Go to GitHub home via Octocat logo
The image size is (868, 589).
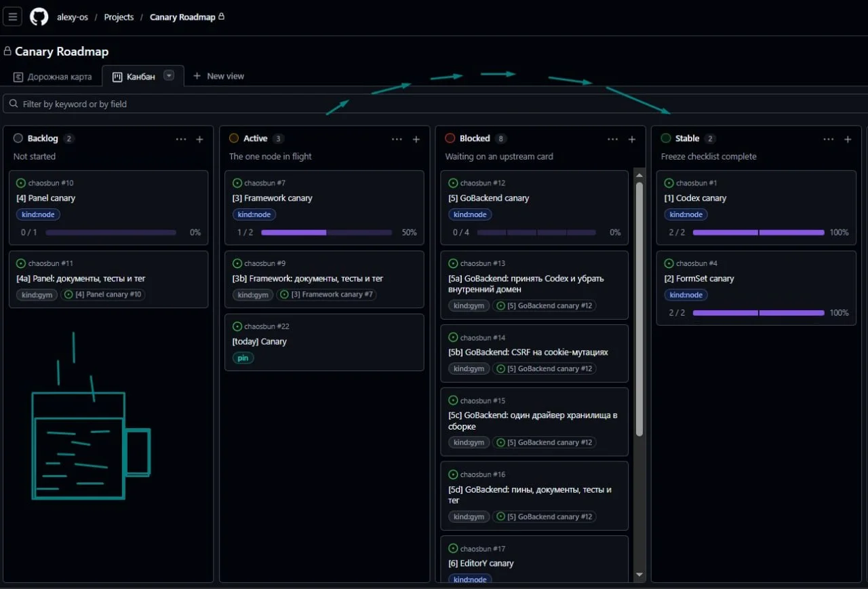point(39,17)
